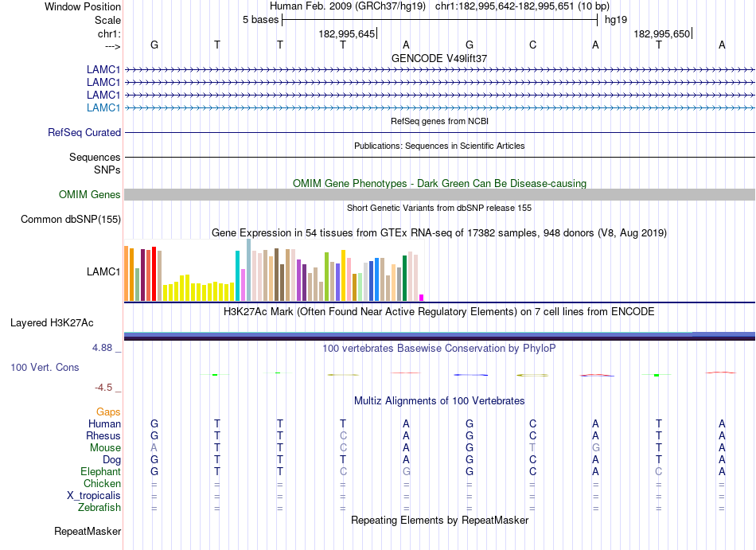Click the dark green GTEx expression bar

click(404, 278)
